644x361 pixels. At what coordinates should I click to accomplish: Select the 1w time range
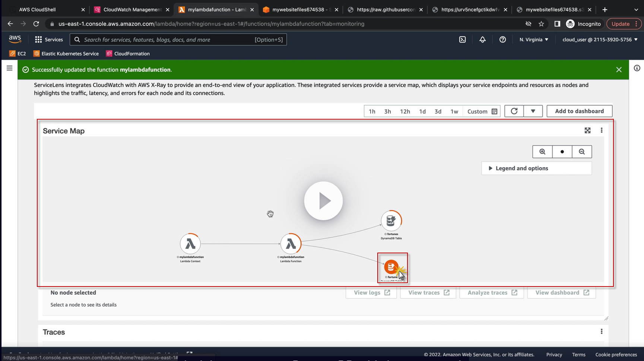pyautogui.click(x=454, y=111)
